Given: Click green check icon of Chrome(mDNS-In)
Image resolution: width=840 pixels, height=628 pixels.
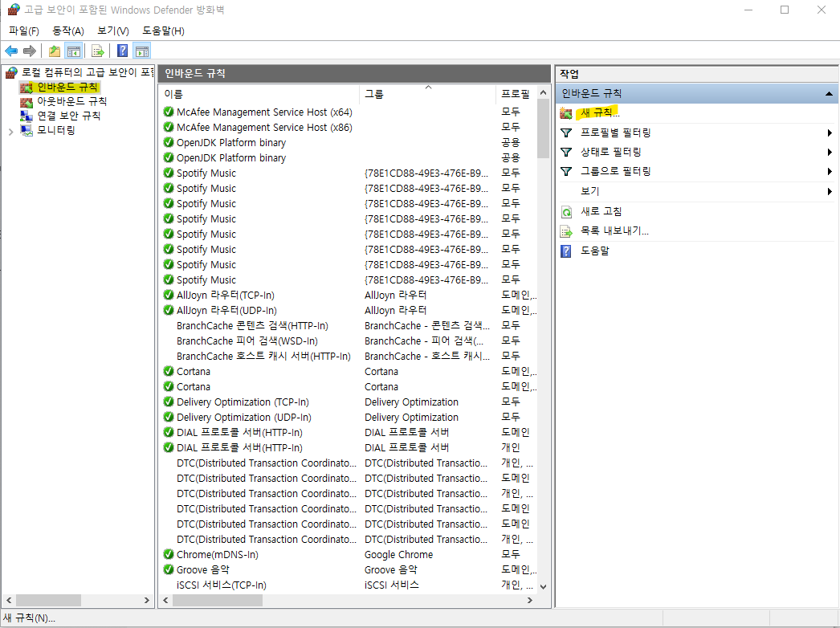Looking at the screenshot, I should pos(169,555).
